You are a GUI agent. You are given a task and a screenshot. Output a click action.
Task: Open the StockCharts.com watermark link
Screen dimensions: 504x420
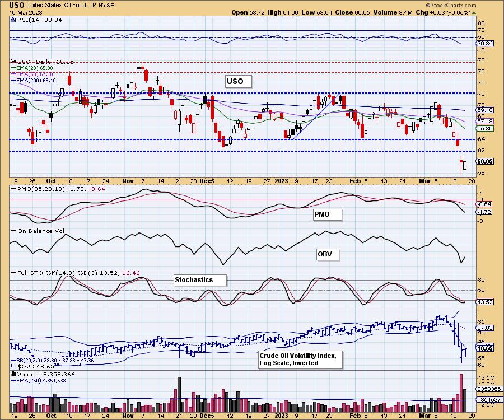point(451,5)
